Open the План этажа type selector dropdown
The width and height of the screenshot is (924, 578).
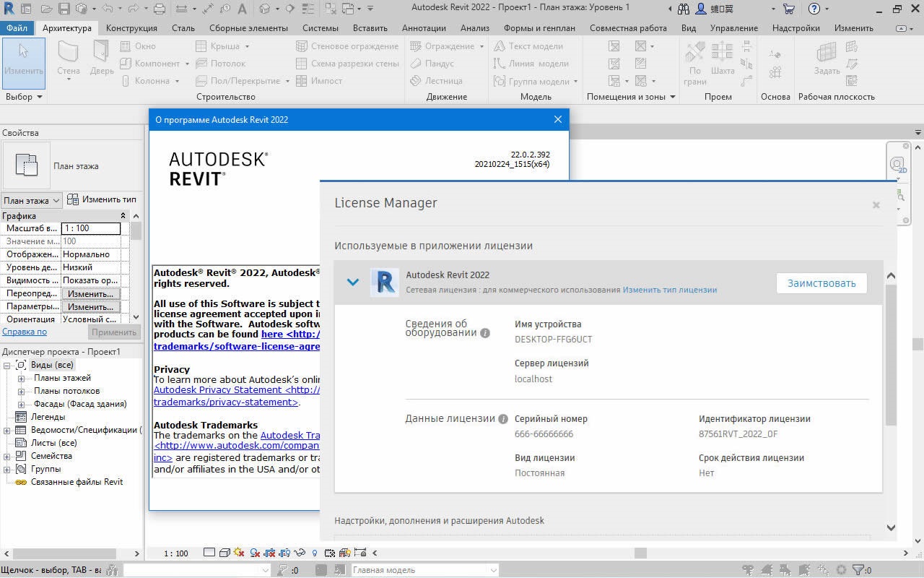(31, 200)
